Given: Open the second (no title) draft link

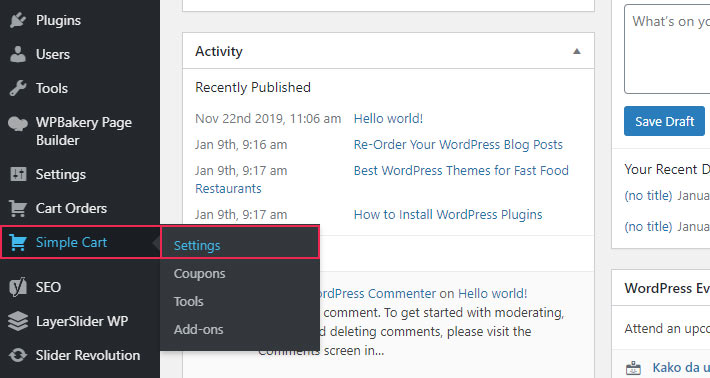Looking at the screenshot, I should [648, 226].
